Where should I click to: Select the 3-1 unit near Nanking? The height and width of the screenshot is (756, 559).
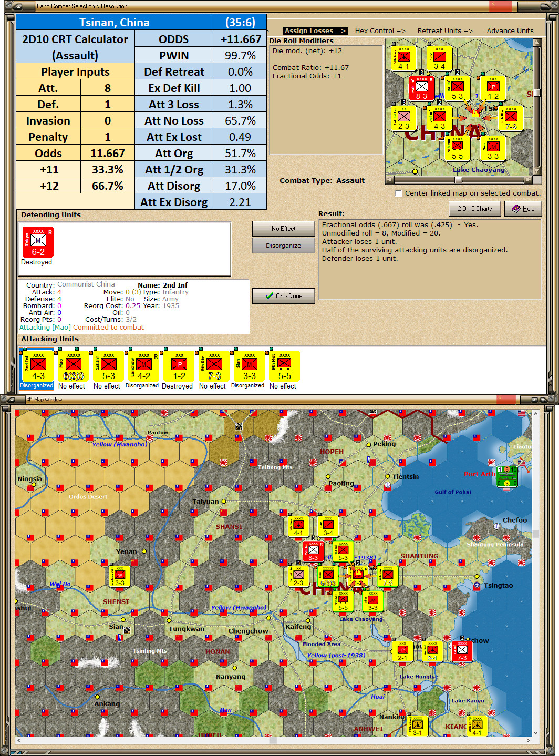[418, 726]
